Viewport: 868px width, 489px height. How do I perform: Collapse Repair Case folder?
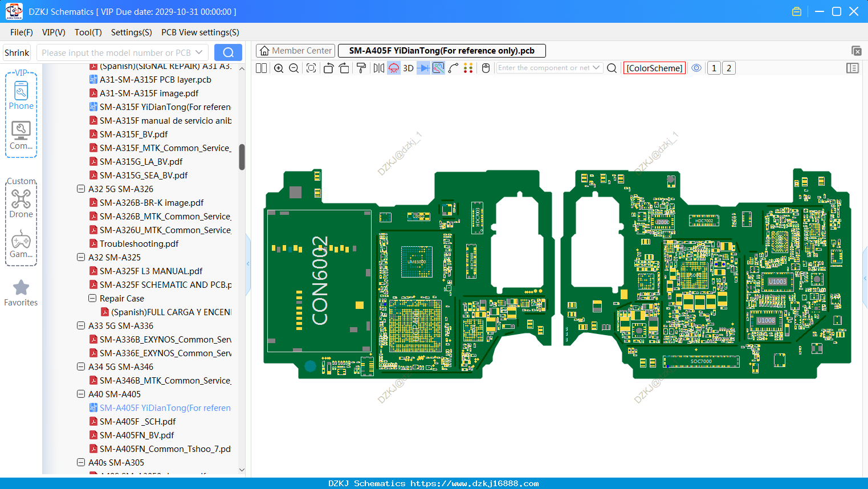pos(92,298)
